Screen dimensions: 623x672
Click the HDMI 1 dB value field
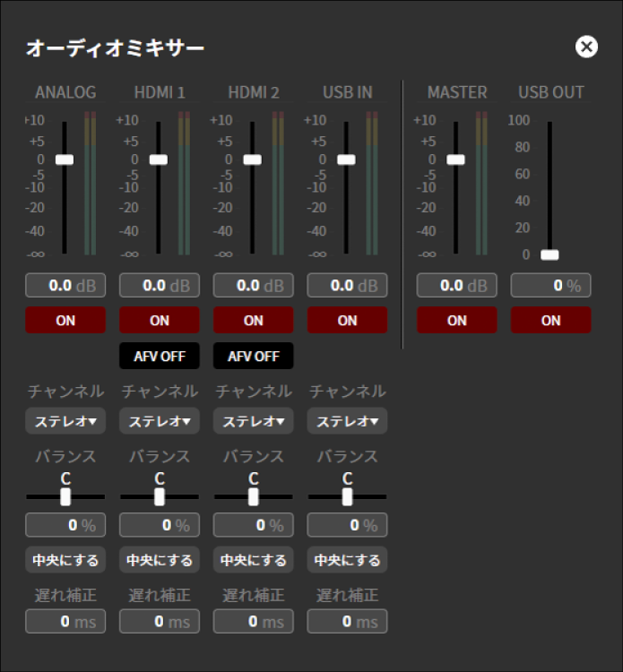click(x=159, y=285)
